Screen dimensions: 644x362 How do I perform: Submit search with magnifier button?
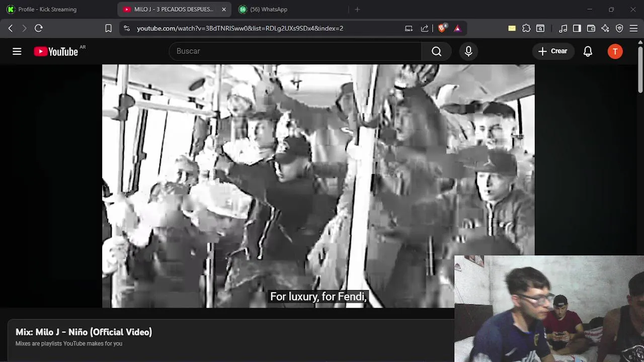point(436,51)
